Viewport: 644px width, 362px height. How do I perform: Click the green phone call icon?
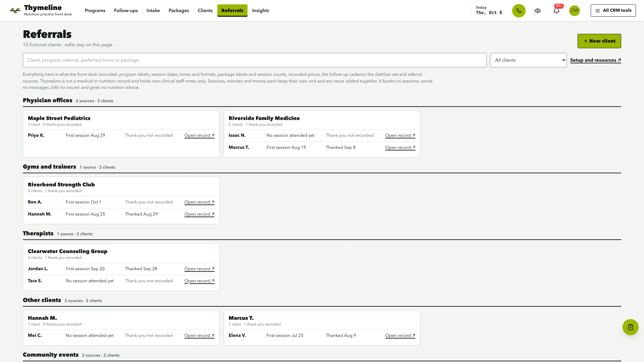(x=519, y=11)
